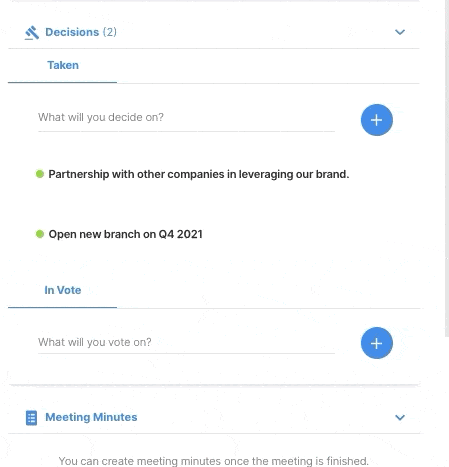This screenshot has height=467, width=449.
Task: Click the gavel icon beside Decisions
Action: point(32,33)
